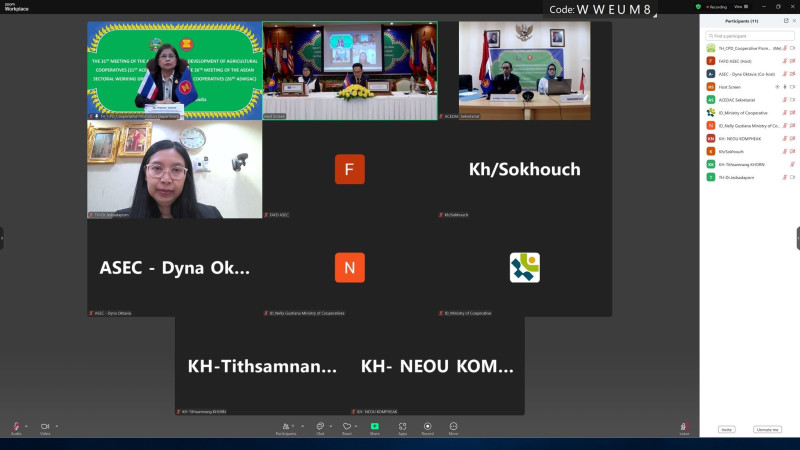
Task: Click mic icon for Host Screen row
Action: pos(785,87)
